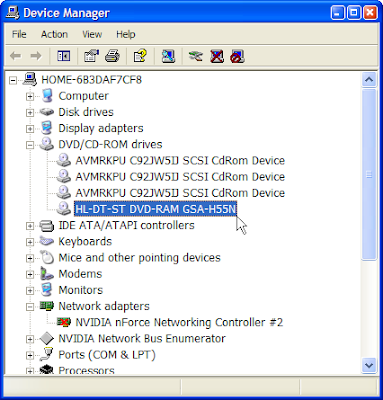Click the Monitors category icon
The width and height of the screenshot is (383, 400).
[47, 290]
